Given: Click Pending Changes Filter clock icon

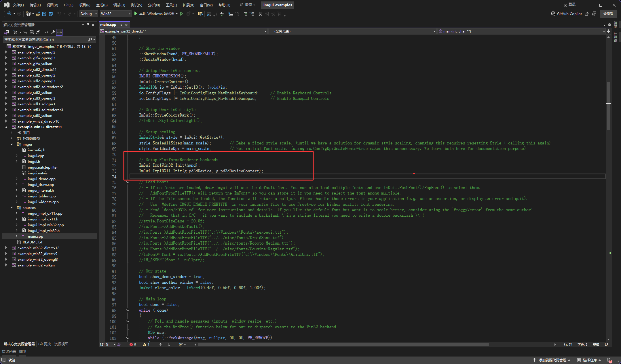Looking at the screenshot, I should (x=16, y=32).
